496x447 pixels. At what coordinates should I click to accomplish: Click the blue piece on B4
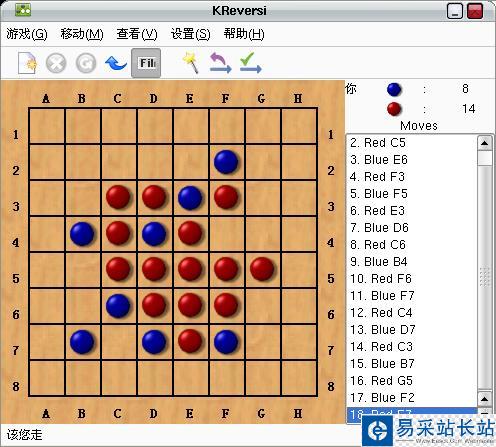82,234
